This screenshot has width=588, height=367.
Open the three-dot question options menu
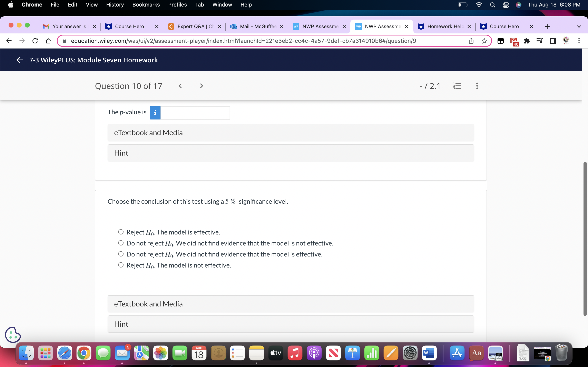477,86
